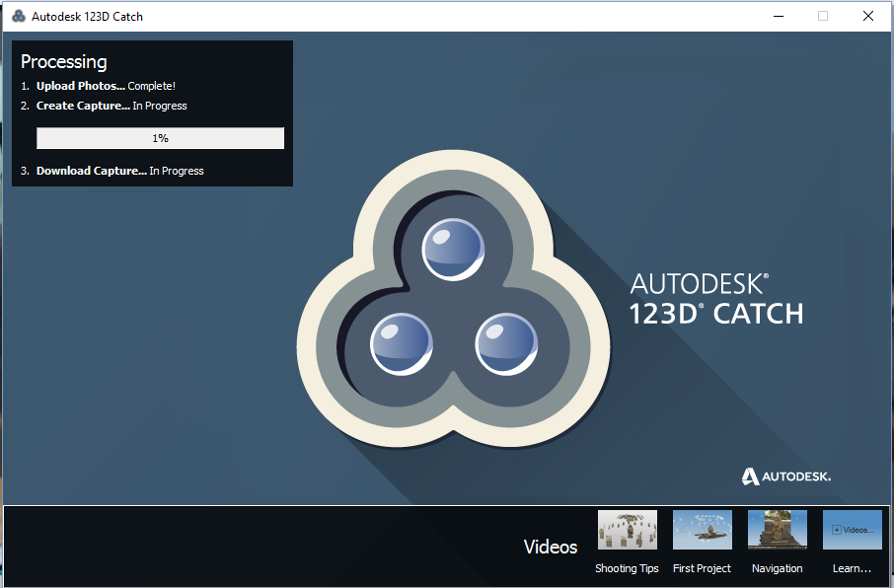The image size is (894, 588).
Task: Open the Videos... Learn more thumbnail
Action: coord(852,529)
